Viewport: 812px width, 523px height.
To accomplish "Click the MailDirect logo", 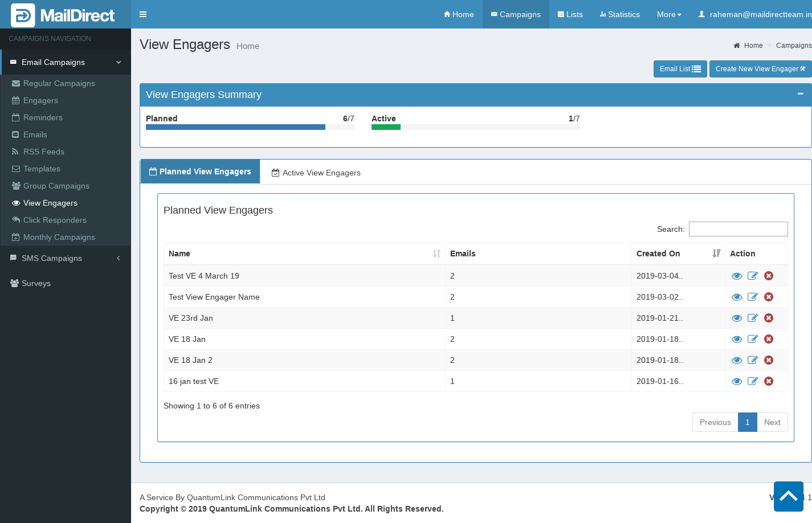I will click(64, 15).
